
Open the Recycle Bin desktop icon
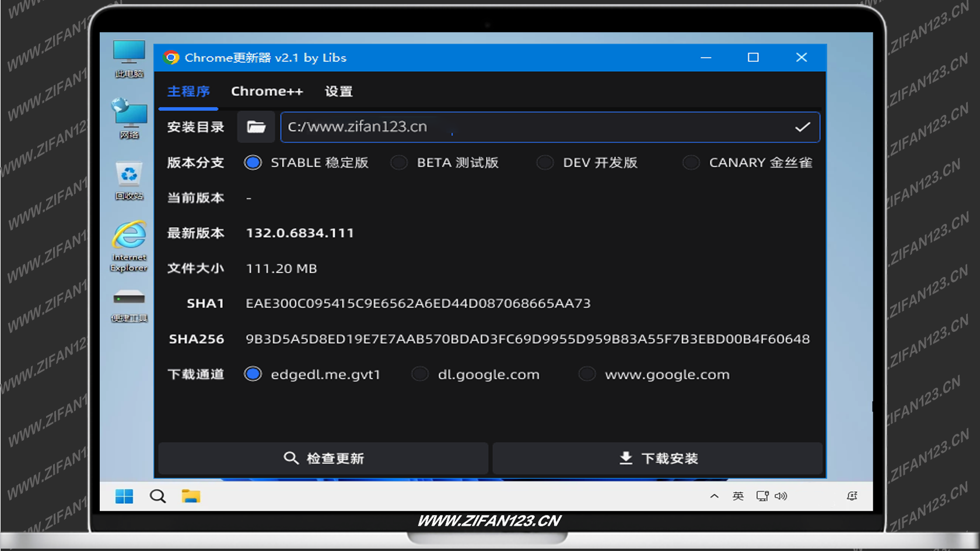click(129, 181)
